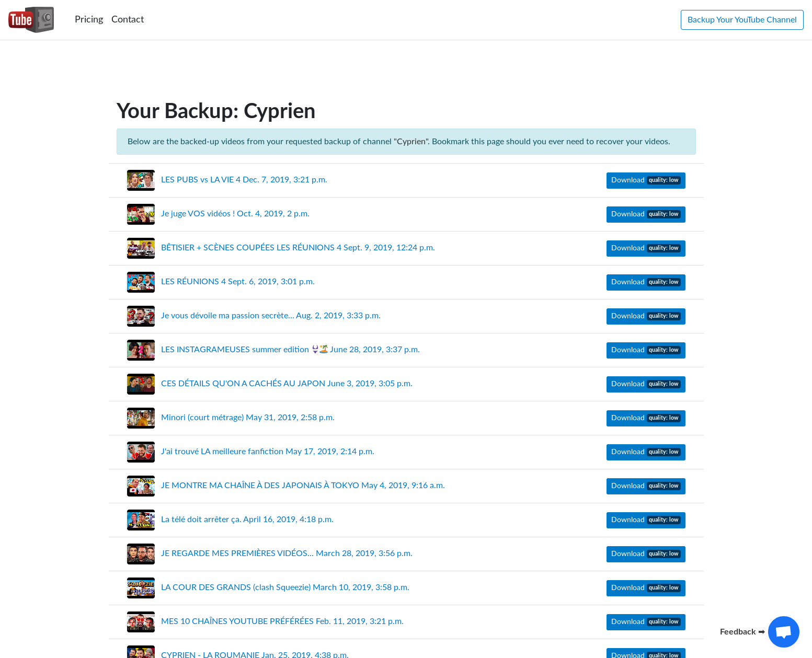Open Je juge VOS vidéos link
Viewport: 812px width, 658px height.
(235, 214)
